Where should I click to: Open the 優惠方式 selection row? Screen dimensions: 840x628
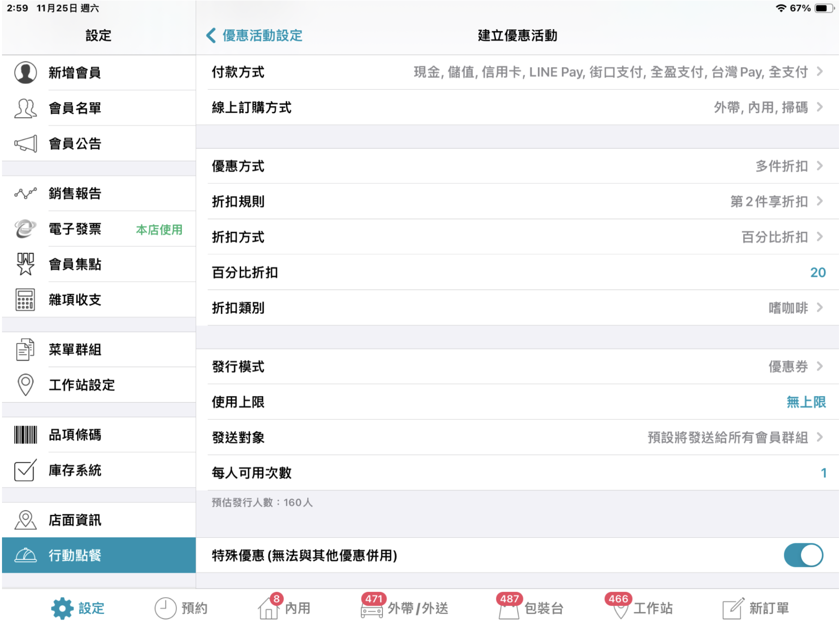517,166
